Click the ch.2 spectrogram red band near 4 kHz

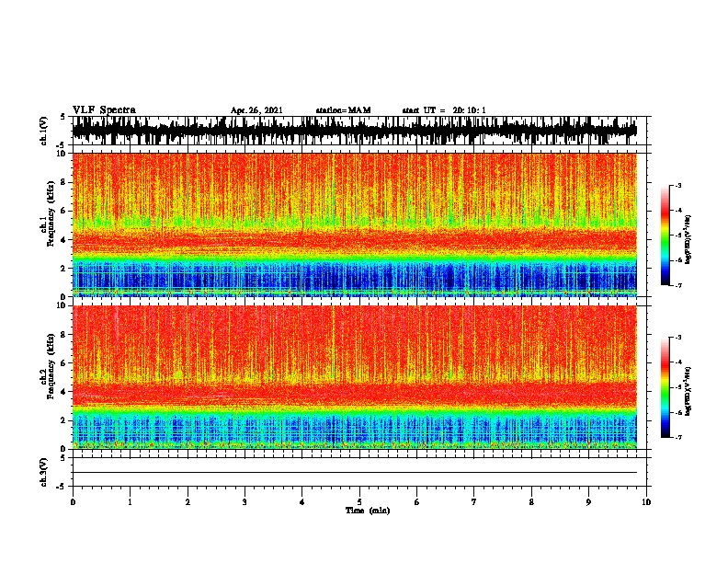coord(355,394)
